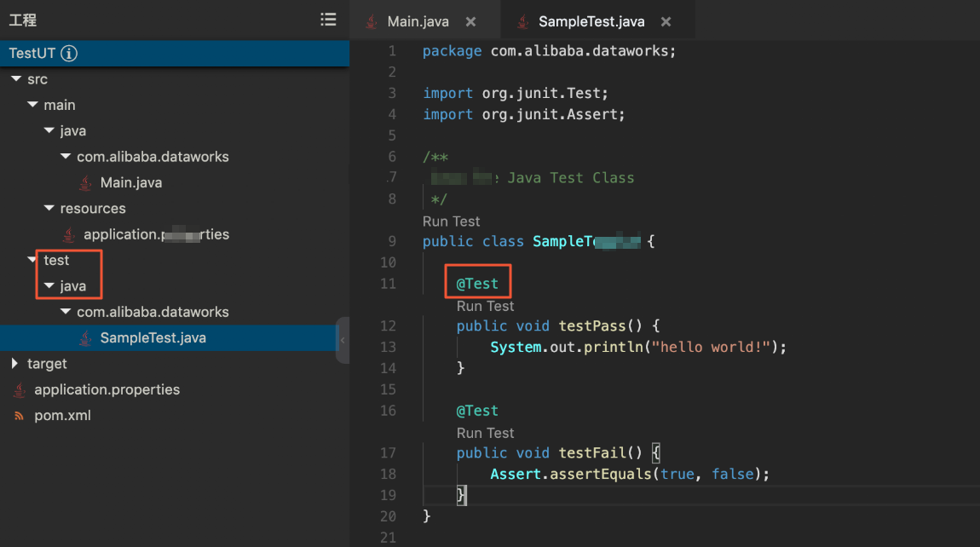The width and height of the screenshot is (980, 547).
Task: Select SampleTest.java in the tree
Action: point(153,337)
